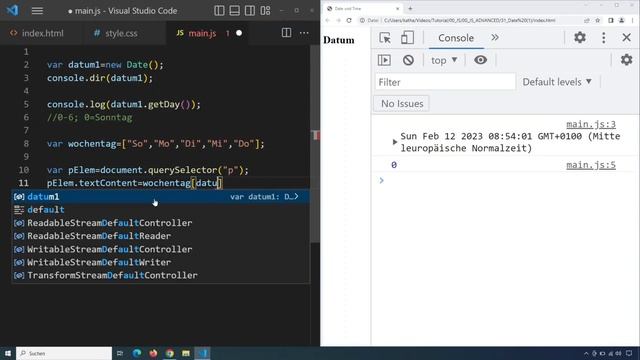Open console settings gear
This screenshot has height=360, width=640.
point(627,60)
